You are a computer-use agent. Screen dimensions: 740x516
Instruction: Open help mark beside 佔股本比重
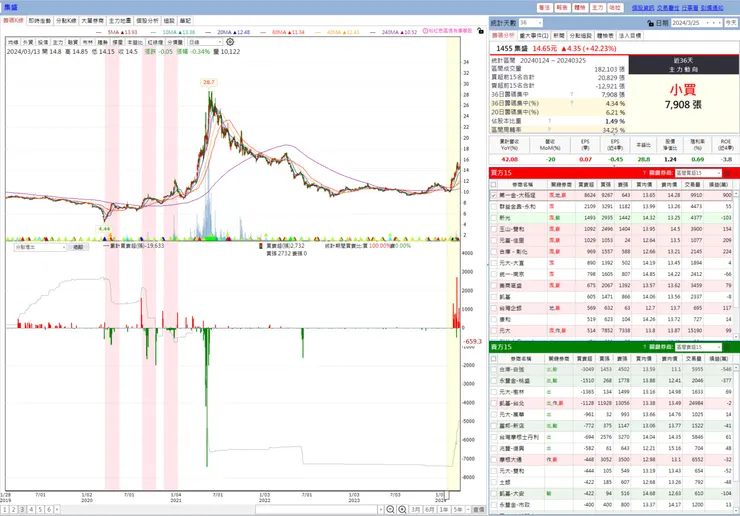pyautogui.click(x=549, y=121)
